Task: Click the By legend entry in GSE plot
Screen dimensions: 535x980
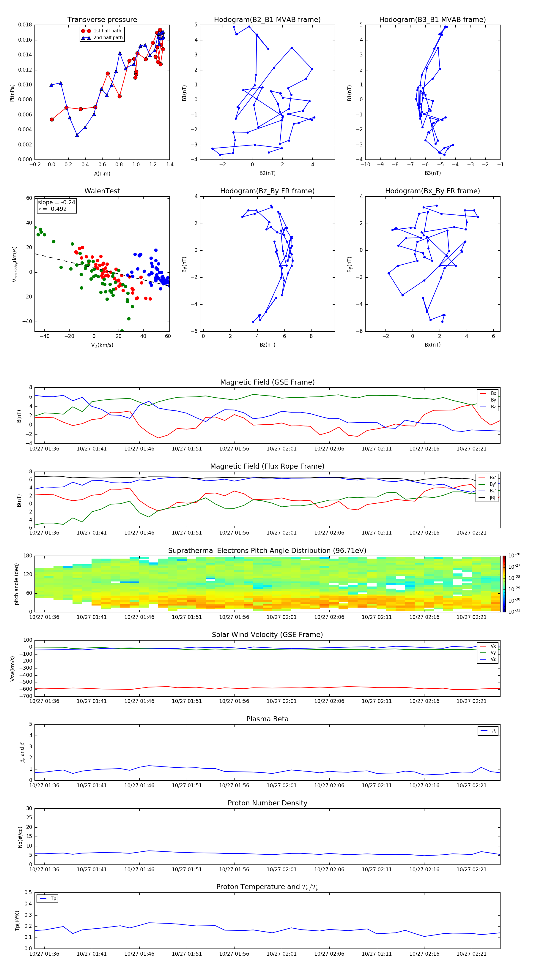Action: click(x=488, y=400)
